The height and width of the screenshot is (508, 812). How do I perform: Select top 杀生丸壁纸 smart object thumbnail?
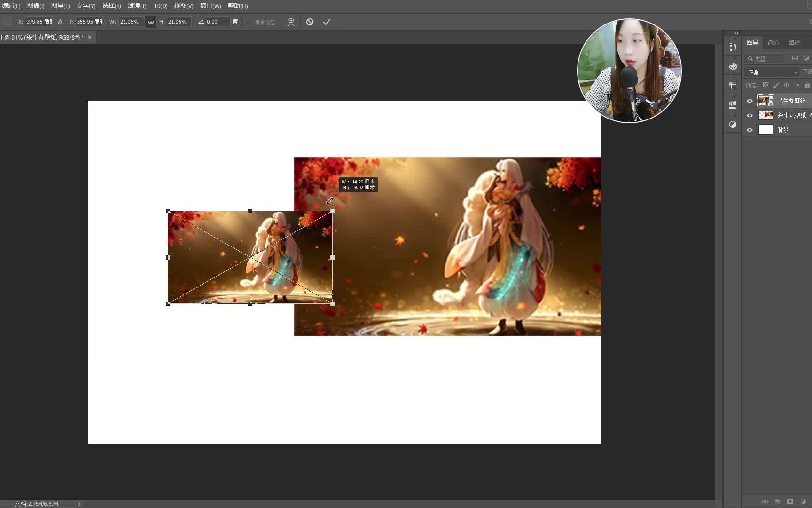[x=766, y=101]
